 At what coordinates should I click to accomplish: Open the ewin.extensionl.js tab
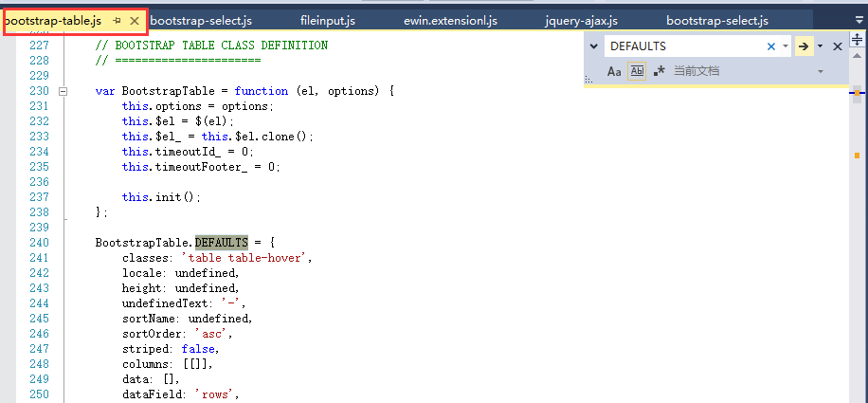click(451, 21)
